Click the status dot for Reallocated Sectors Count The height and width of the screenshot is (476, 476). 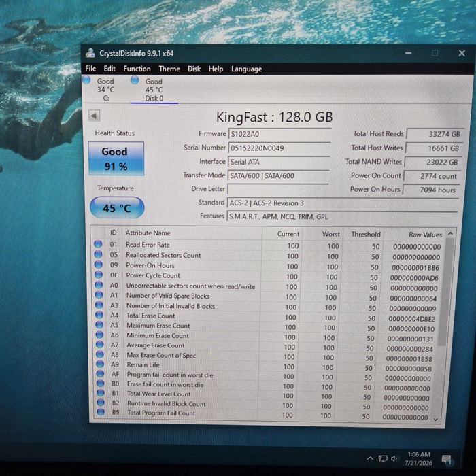coord(98,254)
